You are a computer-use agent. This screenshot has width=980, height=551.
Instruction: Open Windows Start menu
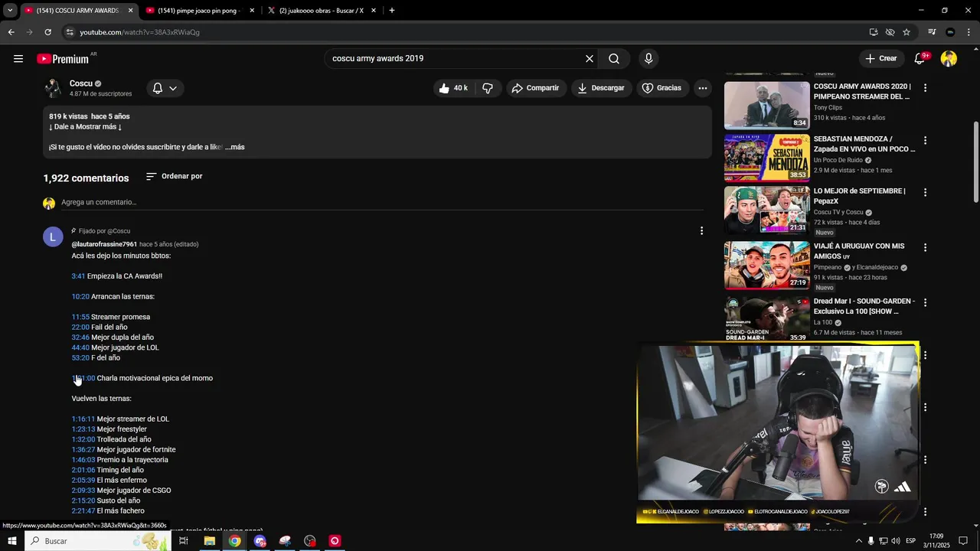[x=12, y=541]
